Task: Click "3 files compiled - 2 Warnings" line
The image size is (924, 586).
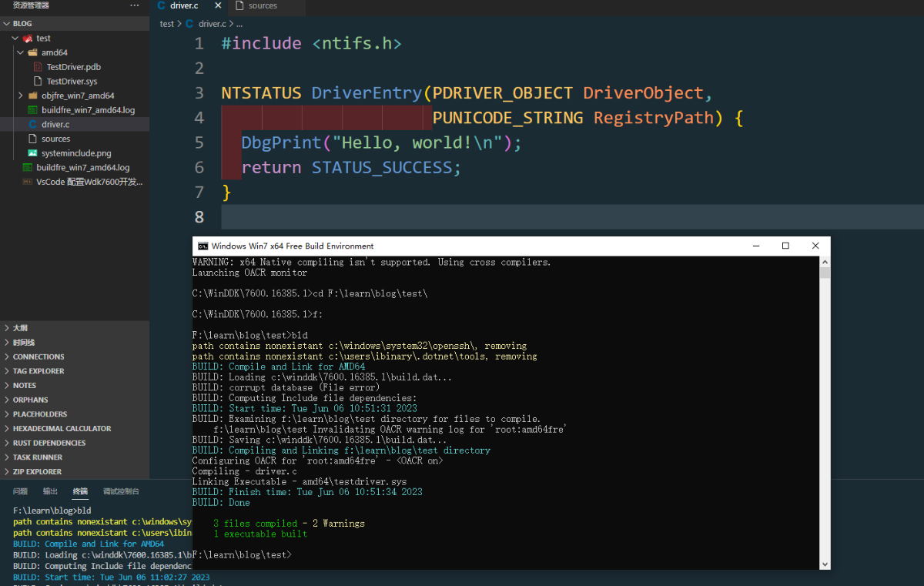Action: [x=289, y=524]
